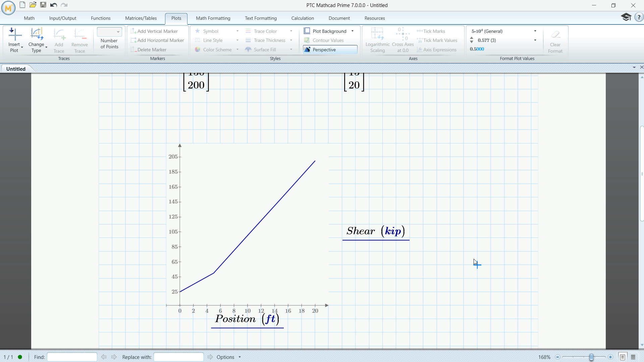Create a new worksheet from quick access
The height and width of the screenshot is (362, 644).
point(22,5)
